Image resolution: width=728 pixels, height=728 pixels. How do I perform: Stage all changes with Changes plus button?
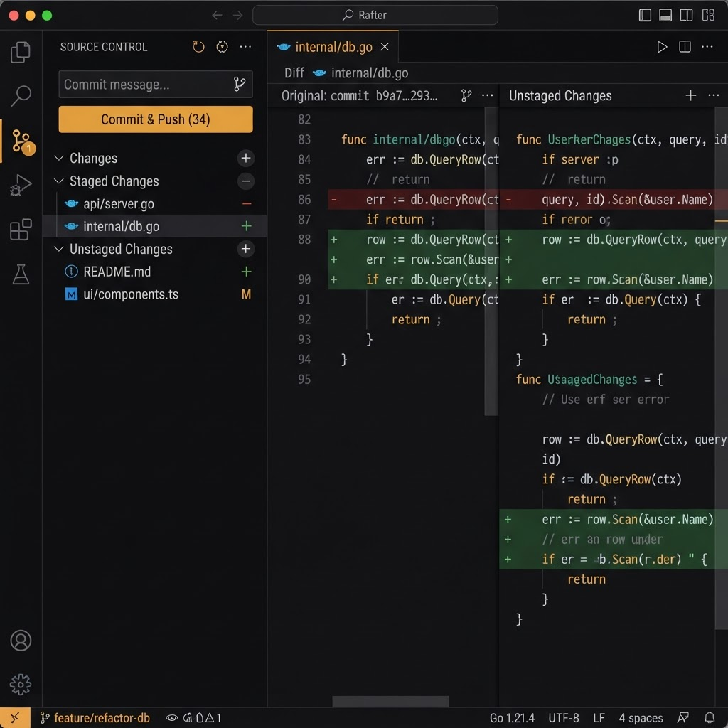(x=245, y=158)
